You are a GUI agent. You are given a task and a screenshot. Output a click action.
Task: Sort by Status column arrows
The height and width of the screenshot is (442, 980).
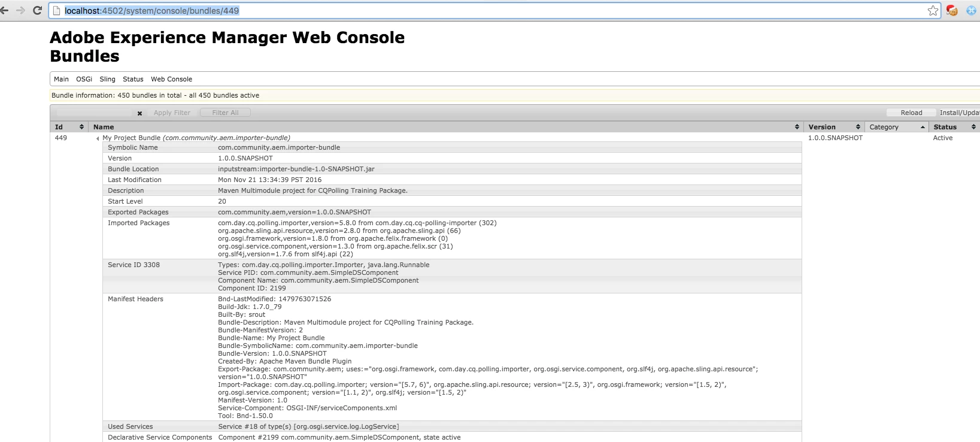pos(973,127)
